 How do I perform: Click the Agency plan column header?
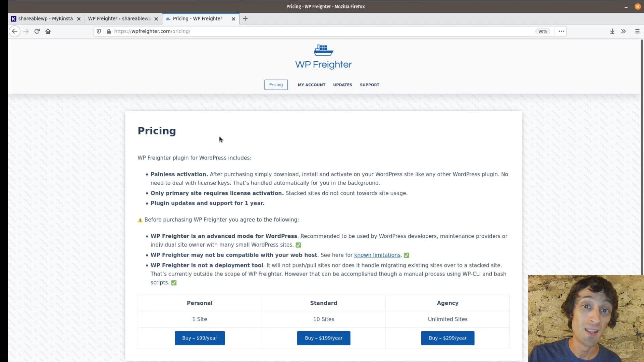447,303
